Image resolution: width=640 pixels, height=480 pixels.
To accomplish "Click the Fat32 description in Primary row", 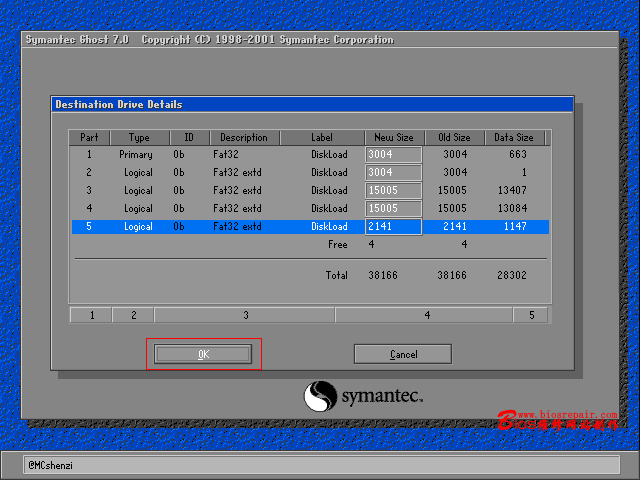I will click(x=226, y=154).
